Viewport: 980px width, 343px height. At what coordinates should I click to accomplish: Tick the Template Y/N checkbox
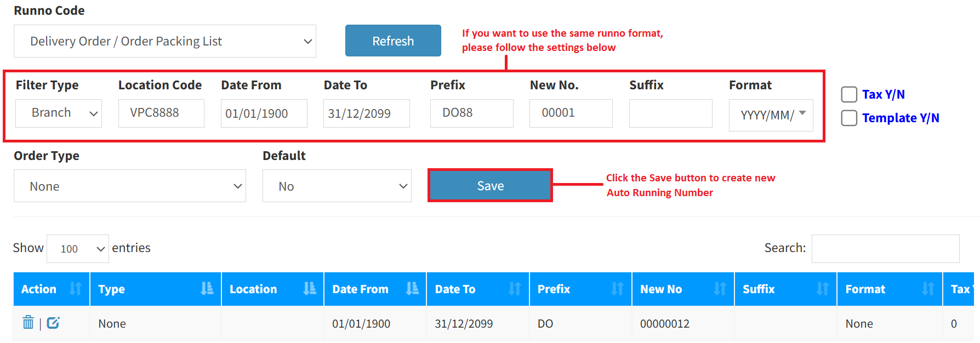pyautogui.click(x=849, y=118)
